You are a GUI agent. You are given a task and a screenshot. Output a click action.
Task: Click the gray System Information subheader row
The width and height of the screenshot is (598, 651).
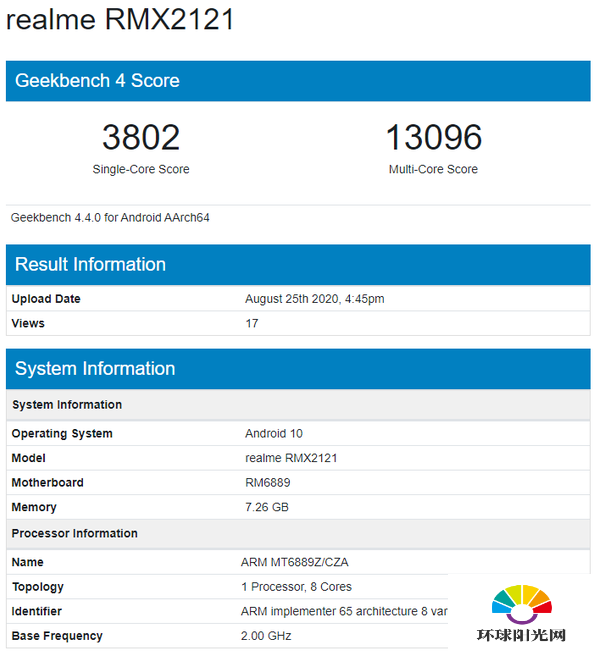[x=298, y=405]
